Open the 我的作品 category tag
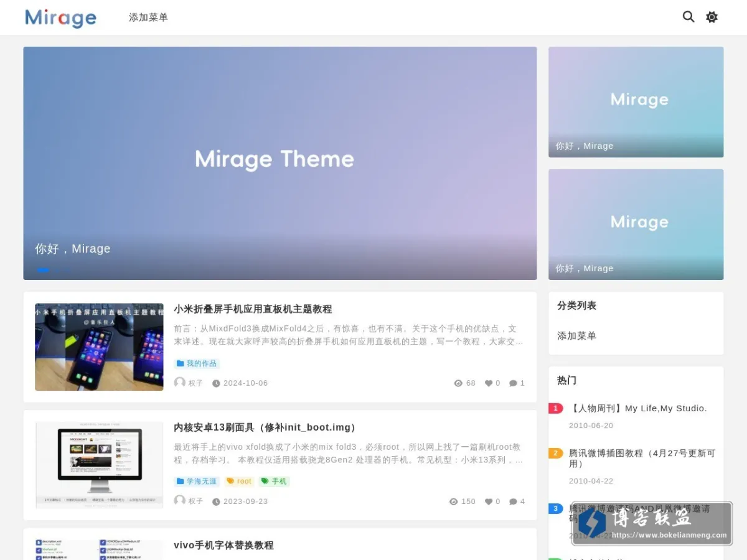This screenshot has height=560, width=747. point(197,363)
